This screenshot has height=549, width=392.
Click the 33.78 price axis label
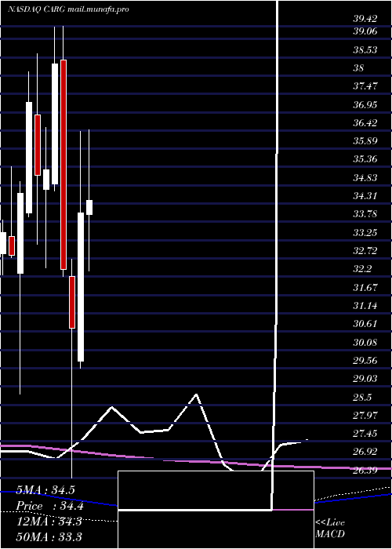365,214
